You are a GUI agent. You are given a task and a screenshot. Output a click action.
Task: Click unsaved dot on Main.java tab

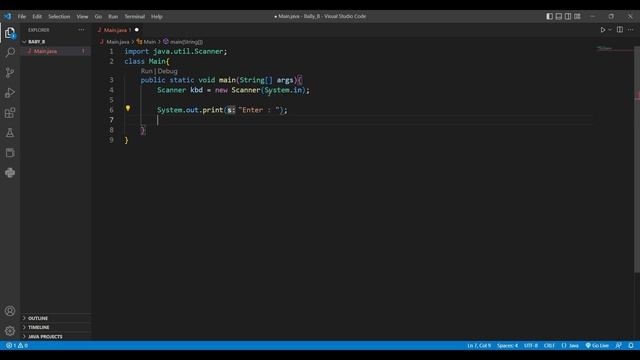(x=137, y=30)
